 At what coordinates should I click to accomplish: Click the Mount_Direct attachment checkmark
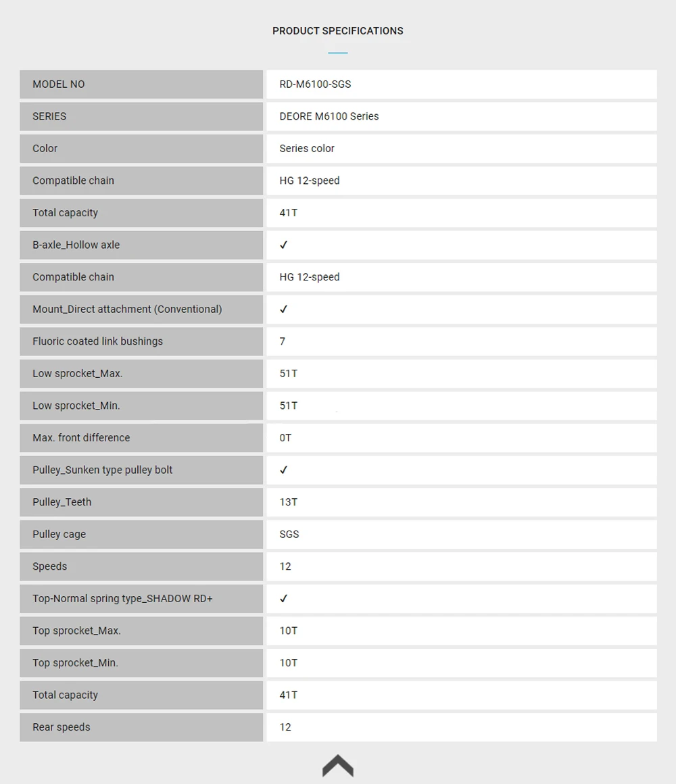283,309
